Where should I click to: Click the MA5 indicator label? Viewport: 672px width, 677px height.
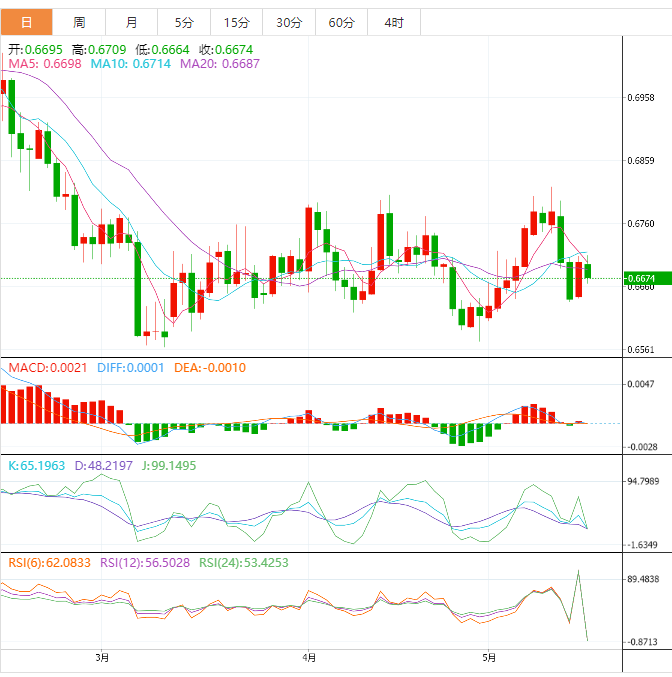click(x=45, y=64)
